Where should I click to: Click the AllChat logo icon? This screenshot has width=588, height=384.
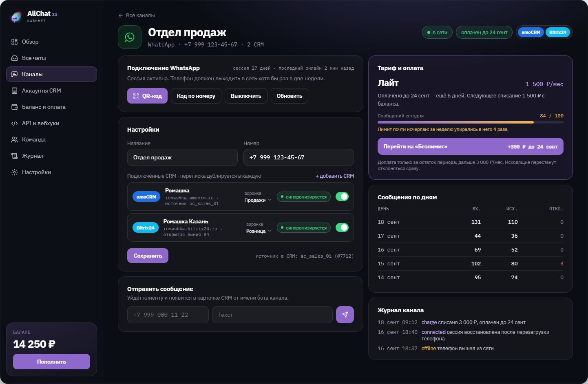click(16, 17)
